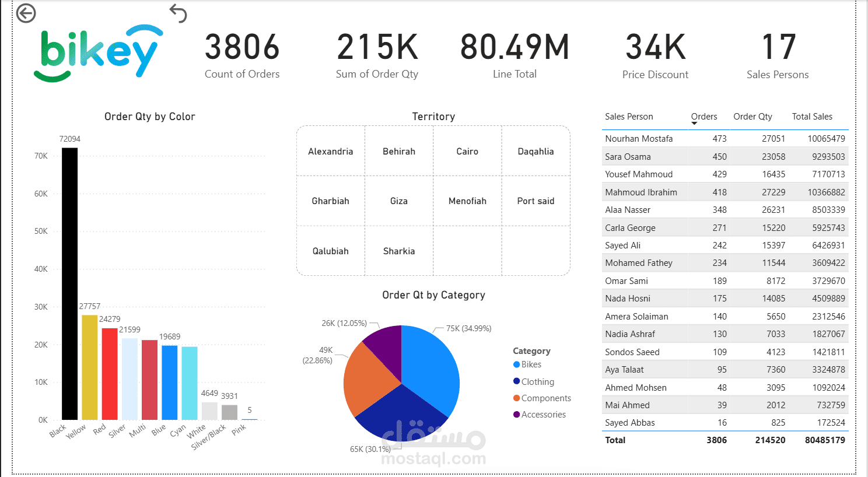Select the Silver bar in color chart
Viewport: 868px width, 477px height.
[x=129, y=379]
